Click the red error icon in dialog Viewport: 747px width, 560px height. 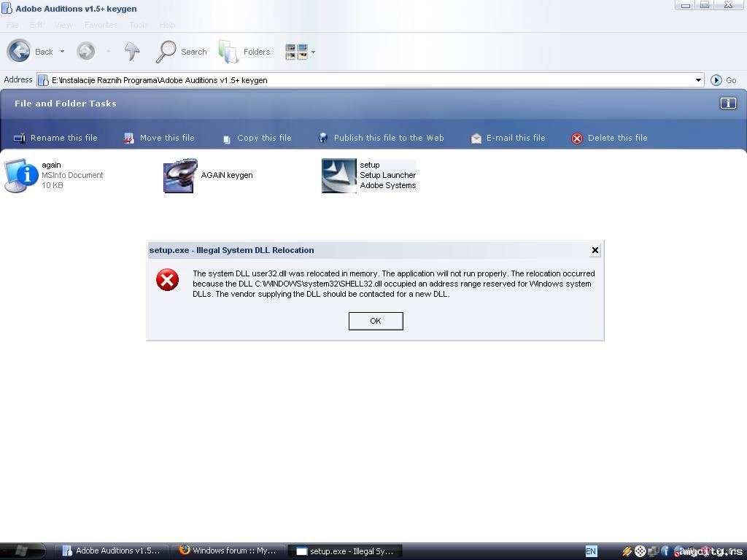point(167,279)
